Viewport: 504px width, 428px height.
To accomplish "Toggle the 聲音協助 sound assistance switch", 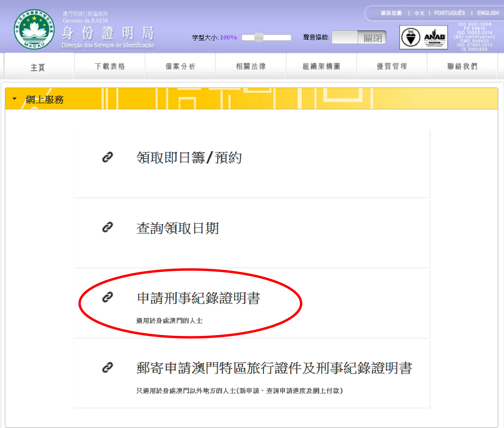I will 359,37.
